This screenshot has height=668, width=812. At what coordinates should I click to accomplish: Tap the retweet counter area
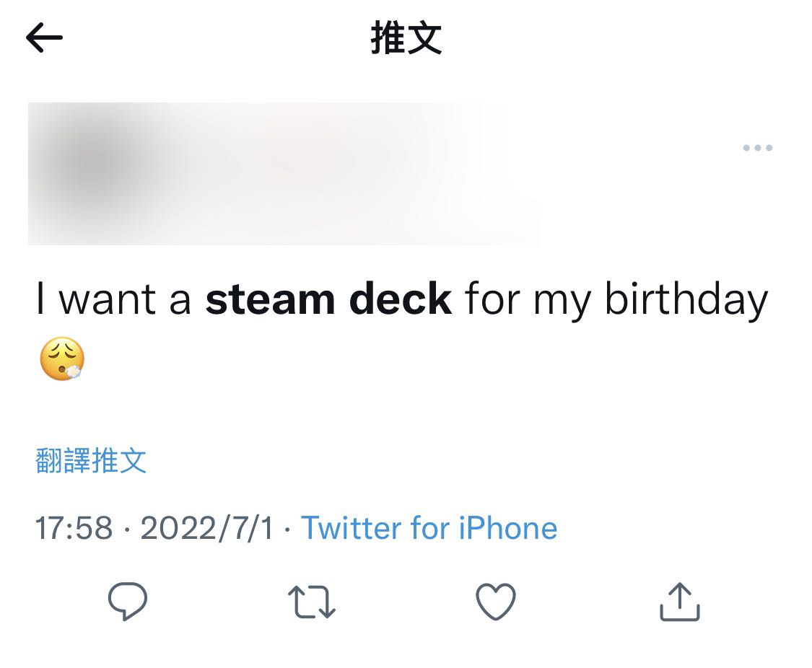coord(311,600)
